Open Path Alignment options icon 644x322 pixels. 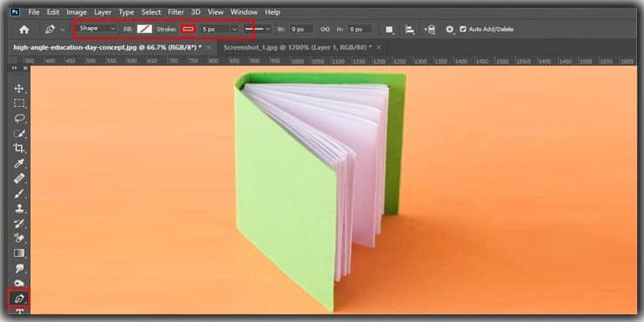point(410,30)
